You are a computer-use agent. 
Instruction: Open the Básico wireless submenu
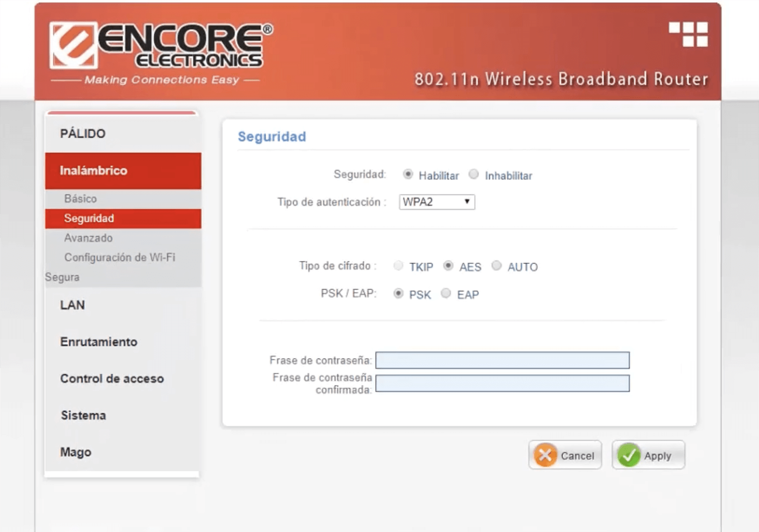pyautogui.click(x=80, y=199)
